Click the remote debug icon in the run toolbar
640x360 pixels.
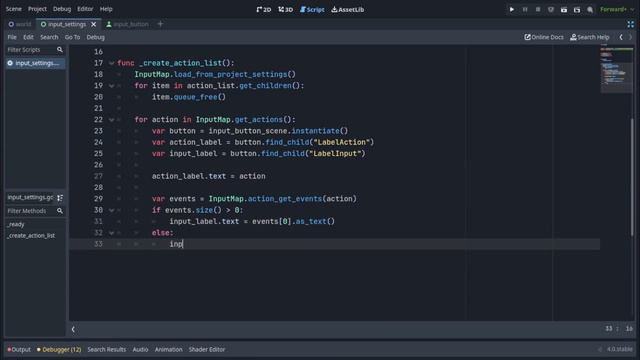tap(551, 9)
